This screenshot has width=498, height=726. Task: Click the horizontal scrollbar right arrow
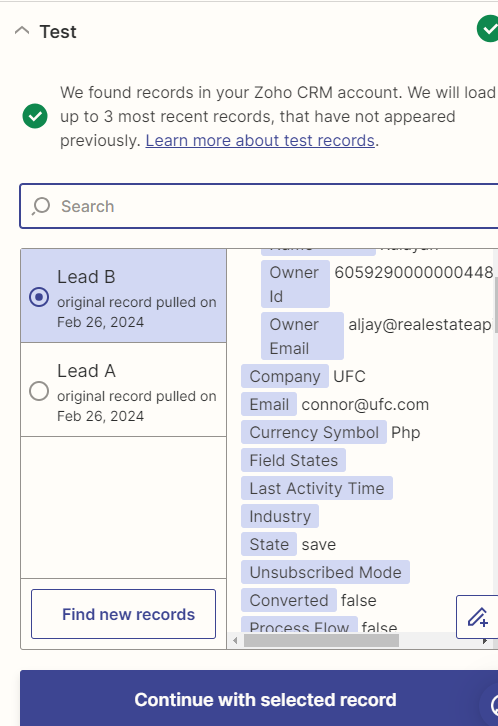pos(485,641)
